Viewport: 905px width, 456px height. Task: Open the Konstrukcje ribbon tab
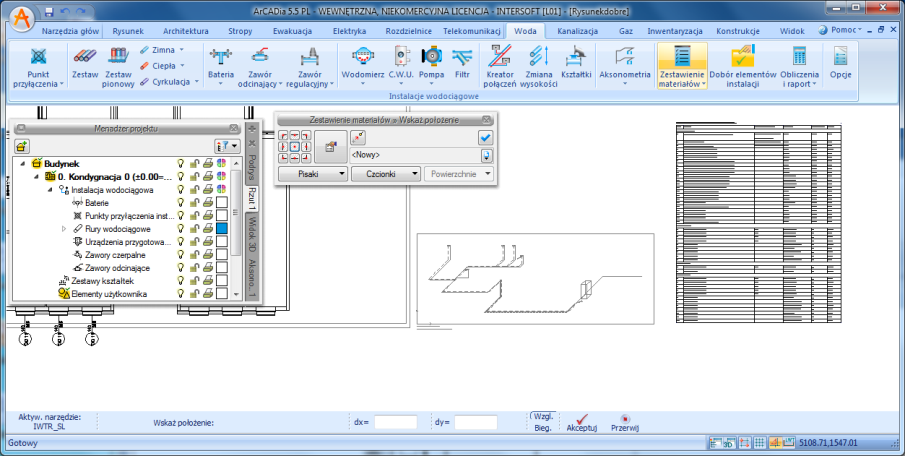(x=738, y=31)
